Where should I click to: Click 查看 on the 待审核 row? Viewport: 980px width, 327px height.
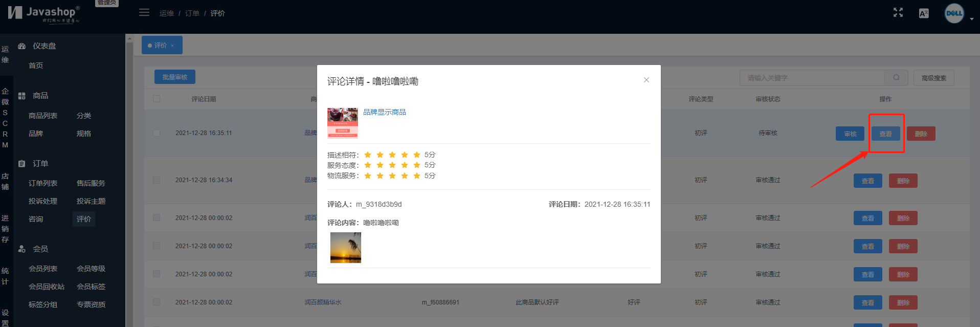tap(886, 134)
